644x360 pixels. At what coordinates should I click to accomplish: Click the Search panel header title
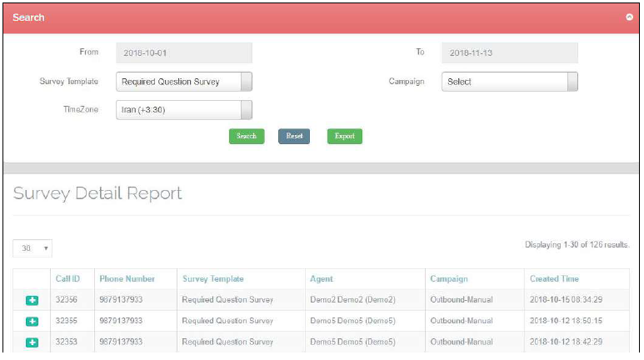click(x=29, y=17)
